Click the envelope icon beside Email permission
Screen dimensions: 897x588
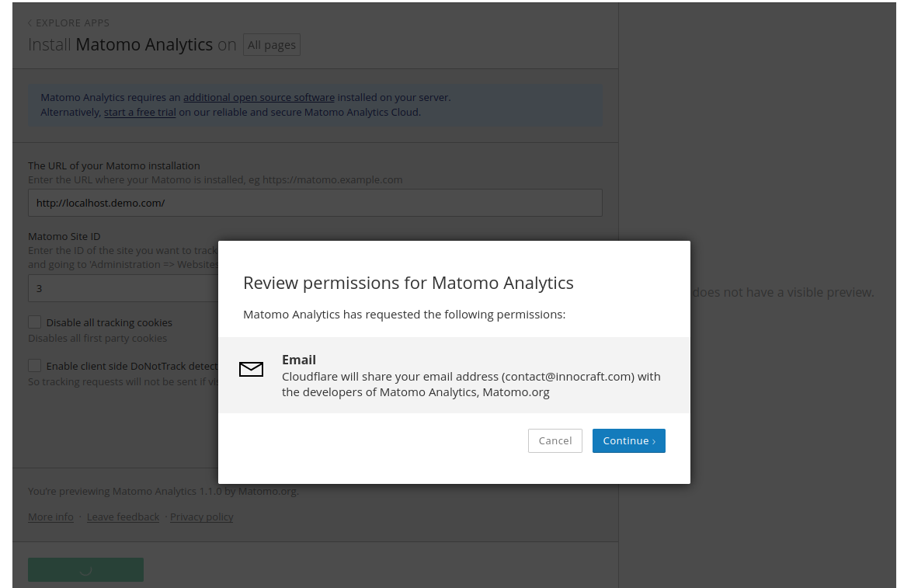(251, 370)
